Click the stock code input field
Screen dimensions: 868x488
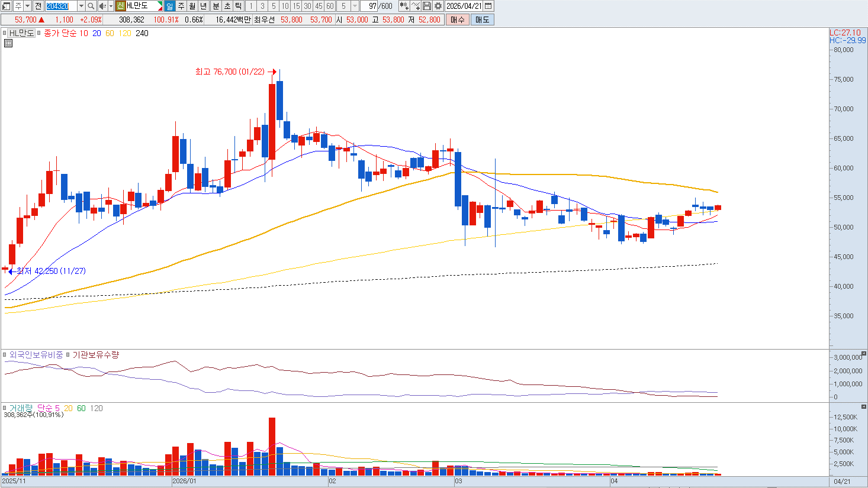61,6
